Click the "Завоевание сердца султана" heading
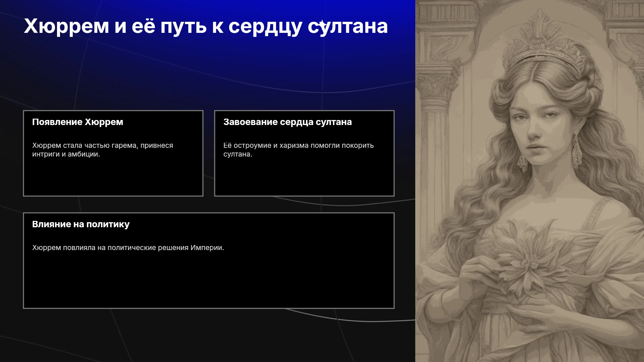Screen dimensions: 644x362 [x=287, y=122]
